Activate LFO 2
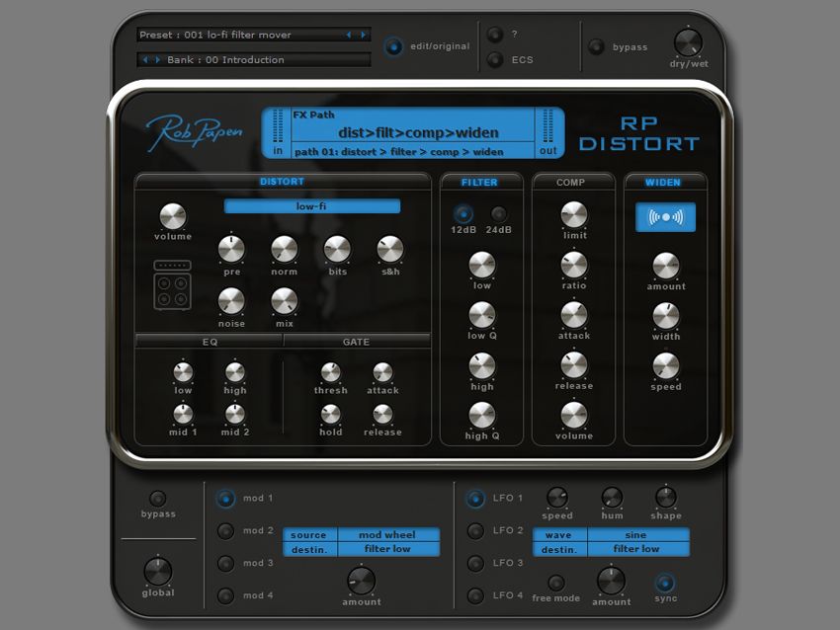The width and height of the screenshot is (840, 630). pos(473,531)
